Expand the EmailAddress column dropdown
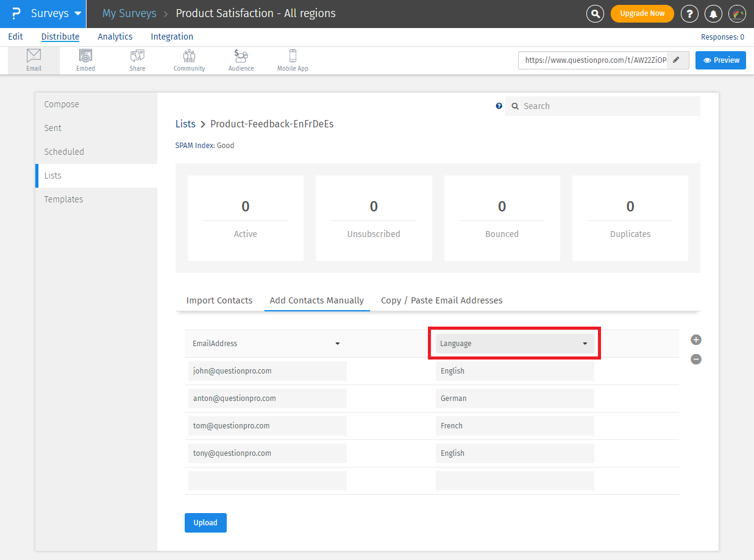Image resolution: width=754 pixels, height=560 pixels. click(266, 344)
